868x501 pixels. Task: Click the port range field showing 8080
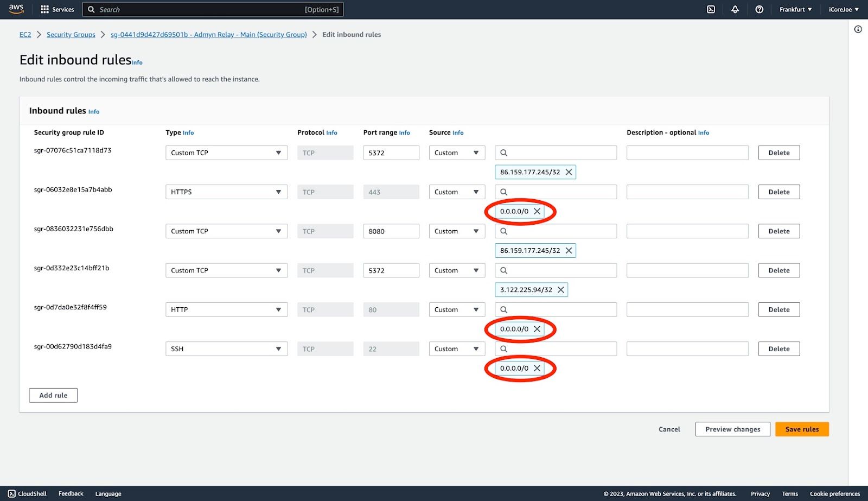click(x=391, y=231)
